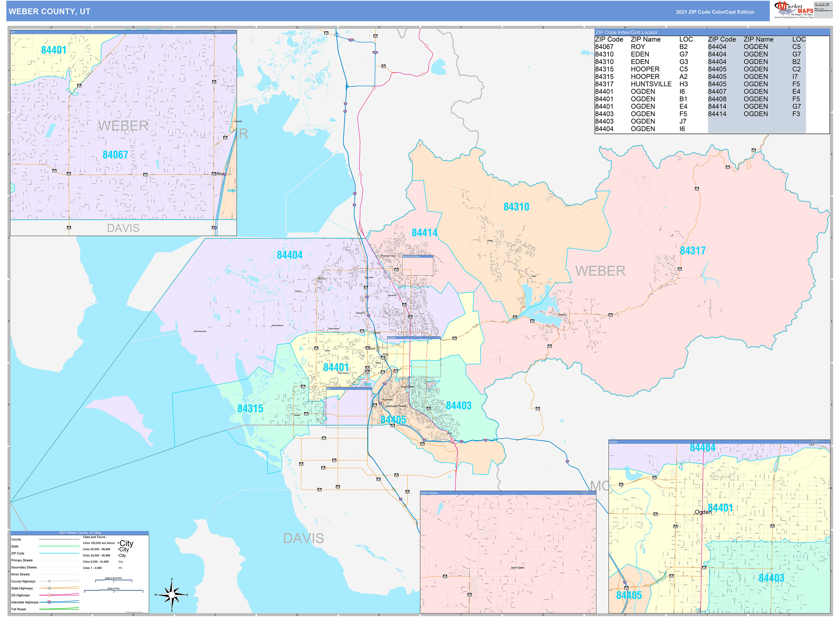This screenshot has height=617, width=840.
Task: Click the ROY name cell in index table
Action: [x=638, y=47]
